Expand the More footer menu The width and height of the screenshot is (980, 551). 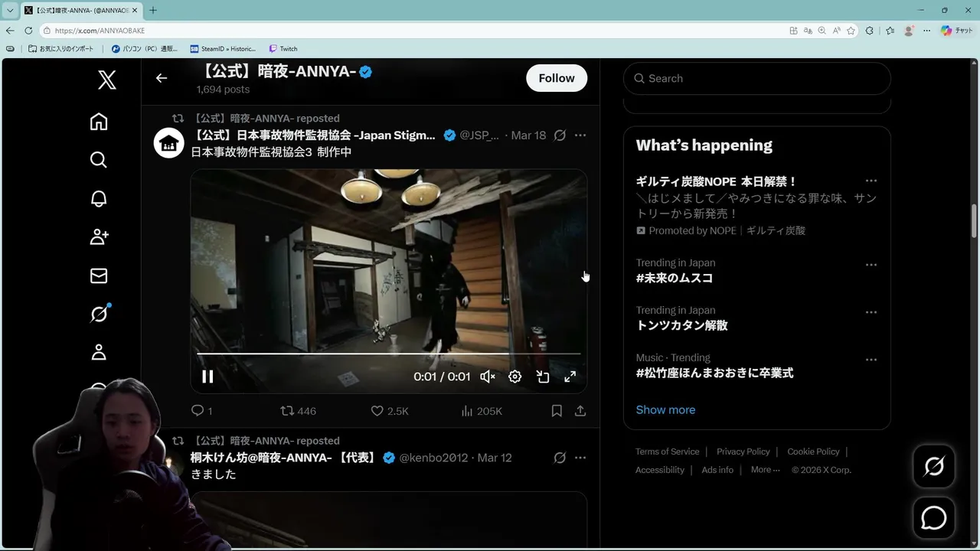coord(766,470)
